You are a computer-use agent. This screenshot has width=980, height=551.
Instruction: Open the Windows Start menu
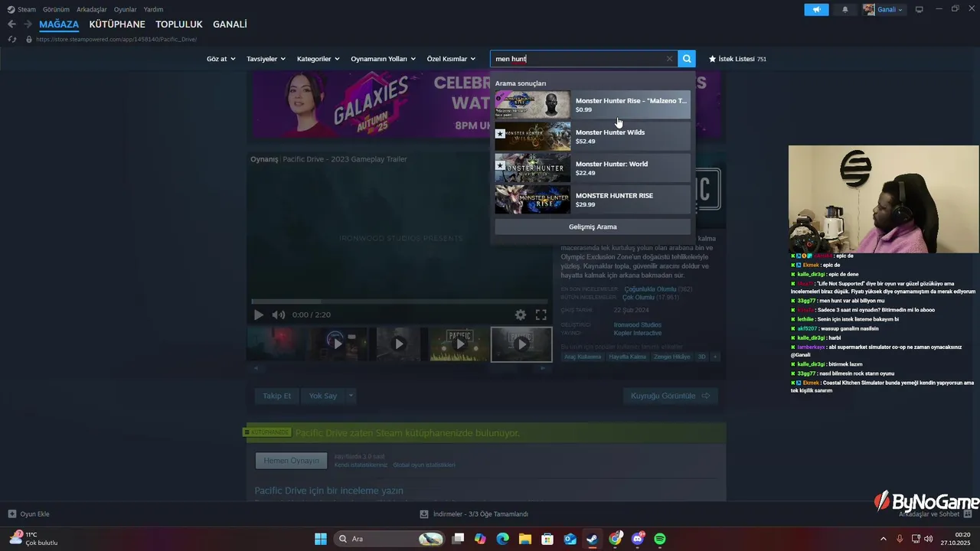coord(321,539)
